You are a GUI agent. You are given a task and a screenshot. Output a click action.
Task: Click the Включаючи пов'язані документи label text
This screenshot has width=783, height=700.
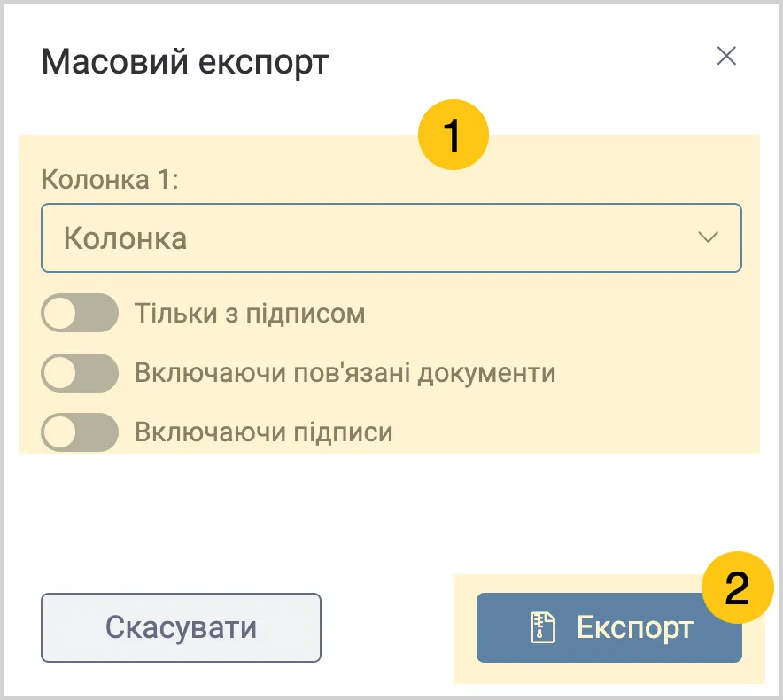tap(345, 373)
